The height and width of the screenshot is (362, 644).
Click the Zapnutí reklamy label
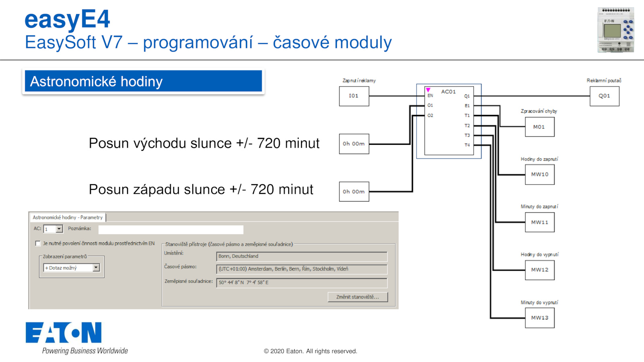point(359,80)
